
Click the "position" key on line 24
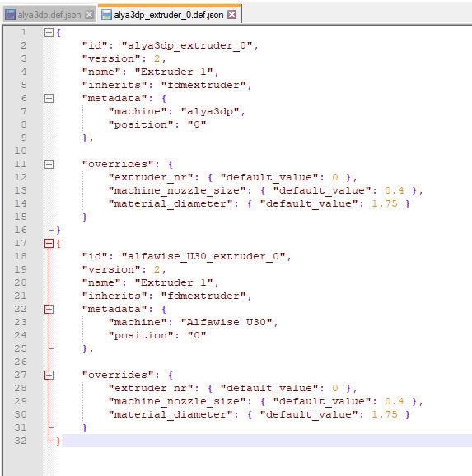(141, 335)
